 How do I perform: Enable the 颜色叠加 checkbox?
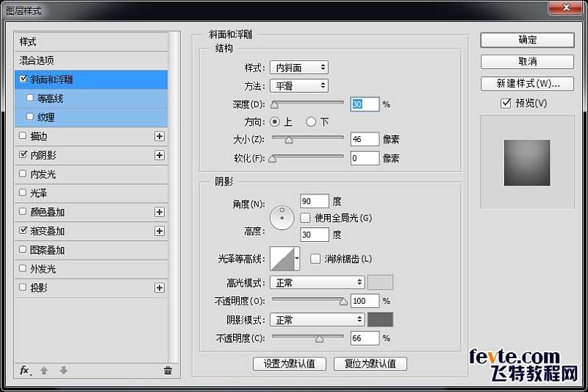[x=23, y=211]
